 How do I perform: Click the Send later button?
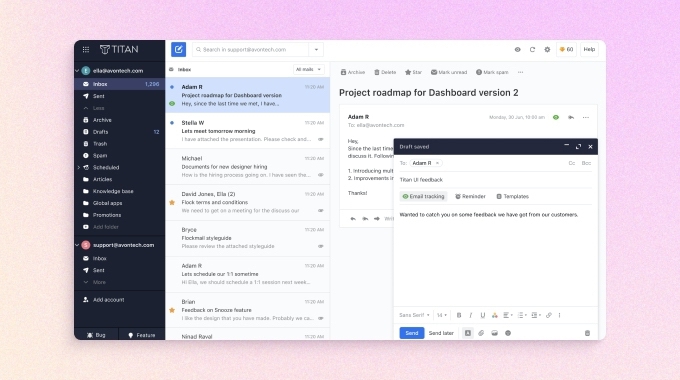(x=441, y=333)
